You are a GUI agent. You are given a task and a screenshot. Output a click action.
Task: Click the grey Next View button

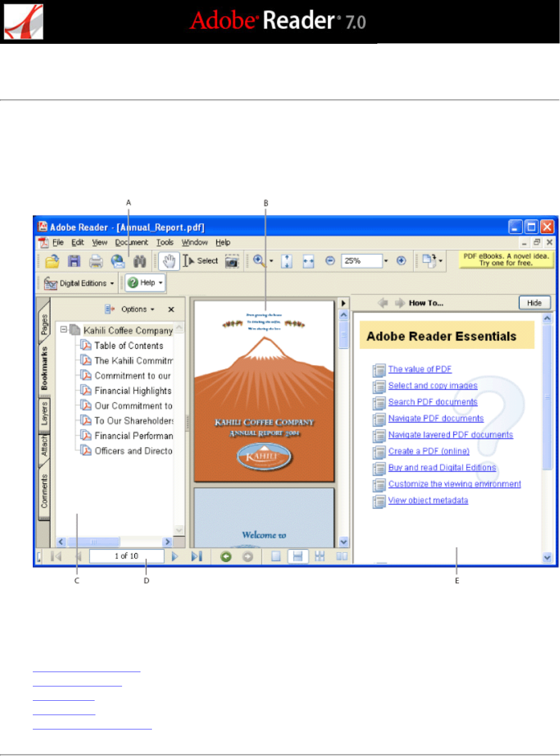click(x=248, y=557)
